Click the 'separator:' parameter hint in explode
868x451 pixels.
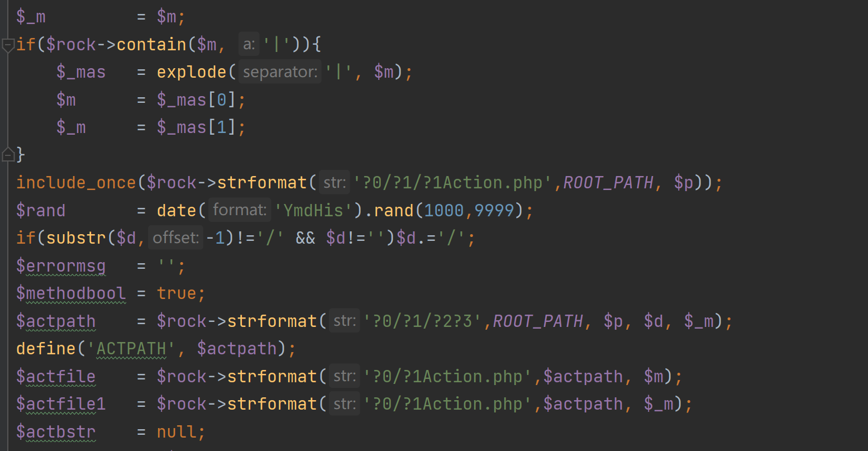point(280,72)
